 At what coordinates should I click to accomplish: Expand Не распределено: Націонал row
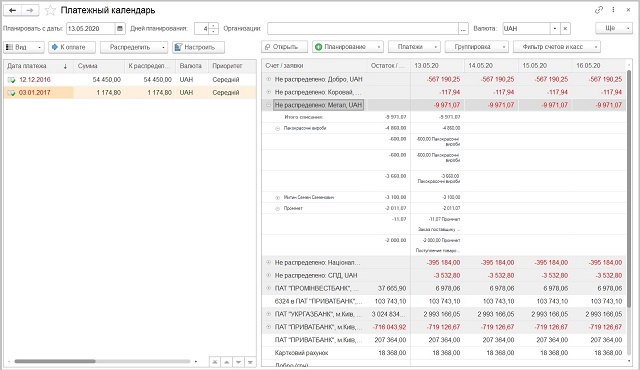tap(269, 262)
